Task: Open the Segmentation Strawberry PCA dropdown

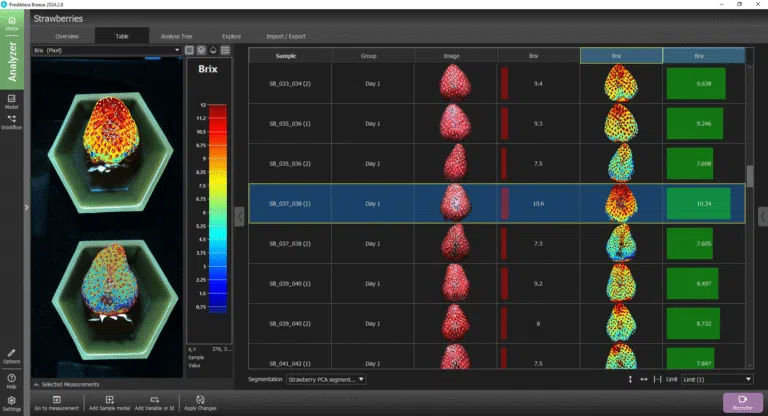Action: [x=326, y=379]
